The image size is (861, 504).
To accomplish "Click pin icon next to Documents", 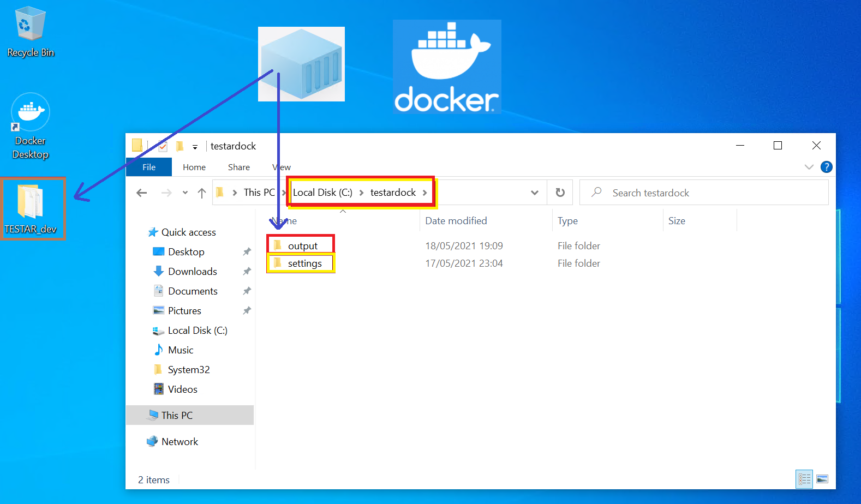I will (x=247, y=291).
